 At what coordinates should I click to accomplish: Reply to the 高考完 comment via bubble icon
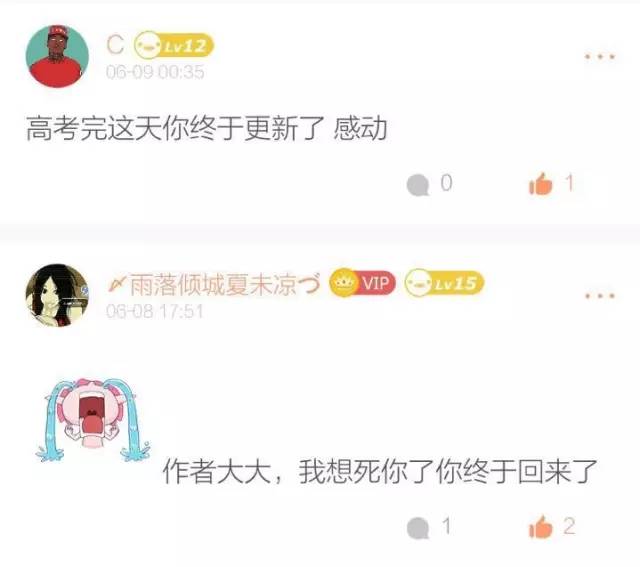[x=418, y=185]
